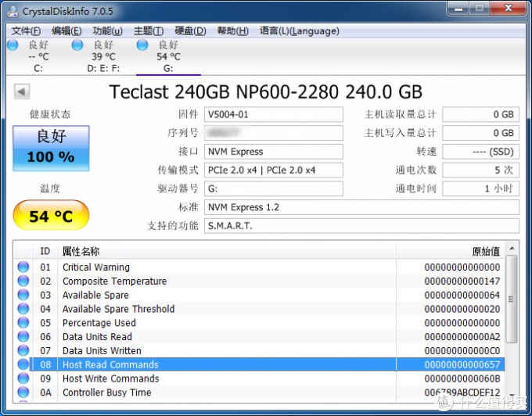Select the Data Units Read attribute row

(x=260, y=336)
